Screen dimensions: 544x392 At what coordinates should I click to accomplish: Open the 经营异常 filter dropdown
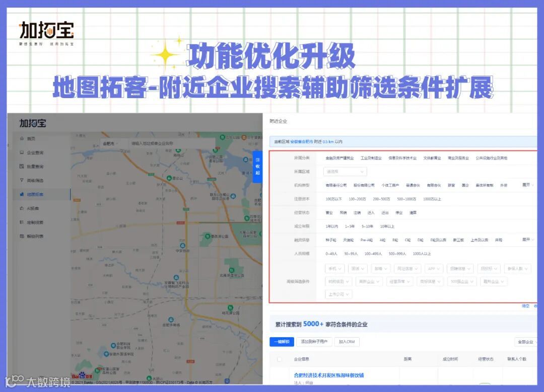tap(399, 281)
